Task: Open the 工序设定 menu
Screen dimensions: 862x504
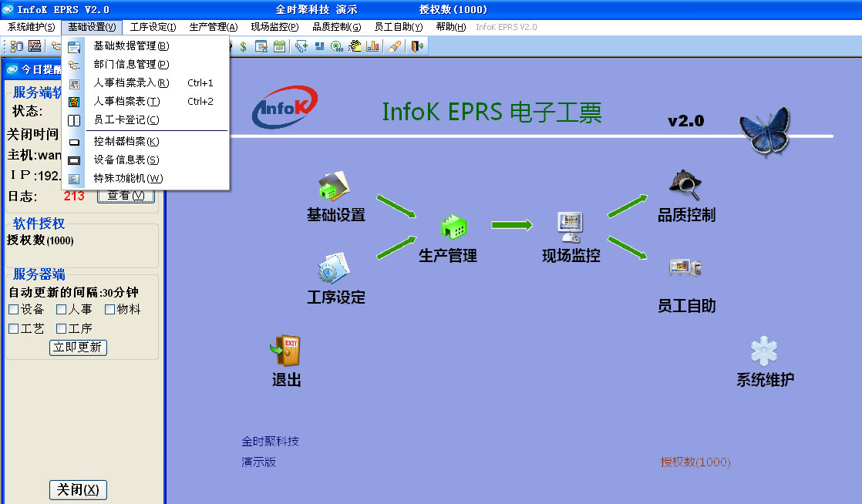Action: [x=153, y=27]
